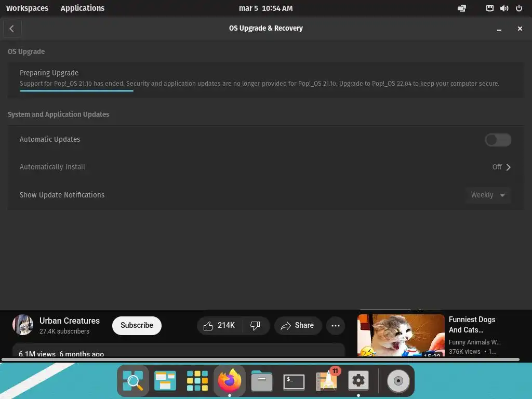Subscribe to Urban Creatures channel

point(137,326)
